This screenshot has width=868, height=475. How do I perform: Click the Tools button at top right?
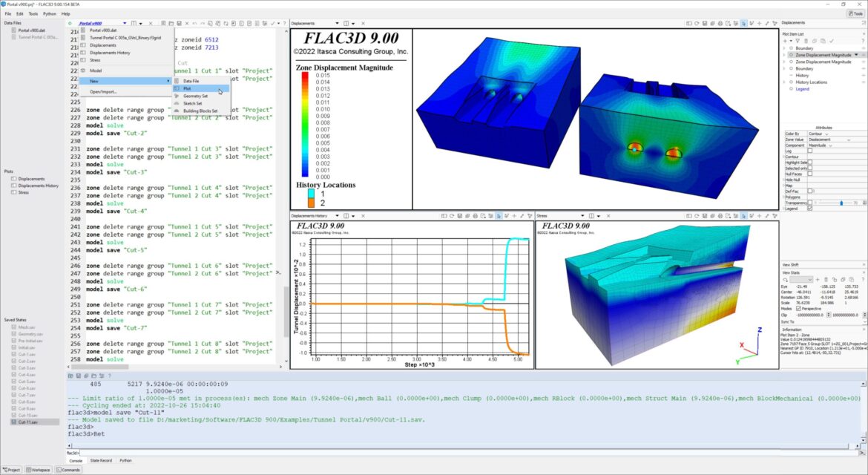click(855, 13)
